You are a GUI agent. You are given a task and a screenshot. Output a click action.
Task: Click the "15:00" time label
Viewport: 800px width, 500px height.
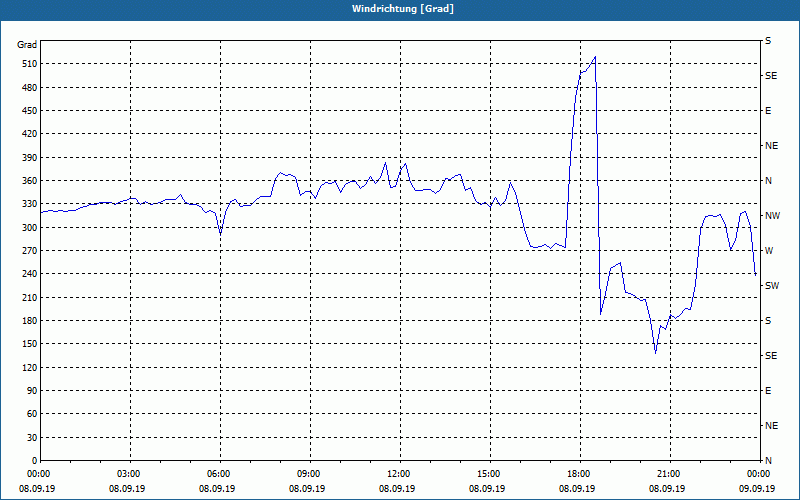point(488,474)
